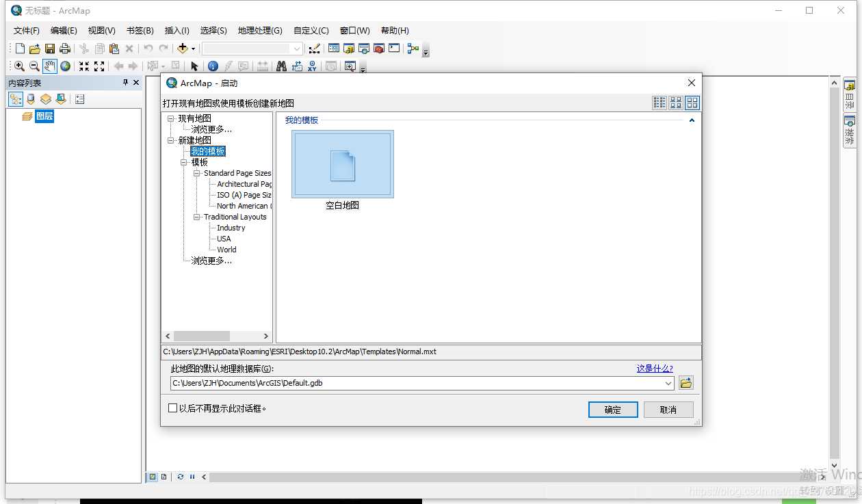Open the table of contents Options icon
862x504 pixels.
pos(79,99)
